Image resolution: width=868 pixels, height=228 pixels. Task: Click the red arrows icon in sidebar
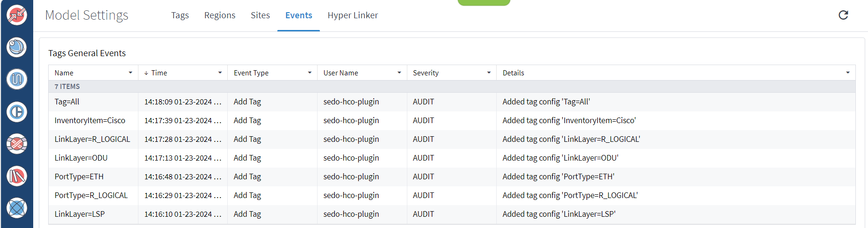tap(17, 15)
